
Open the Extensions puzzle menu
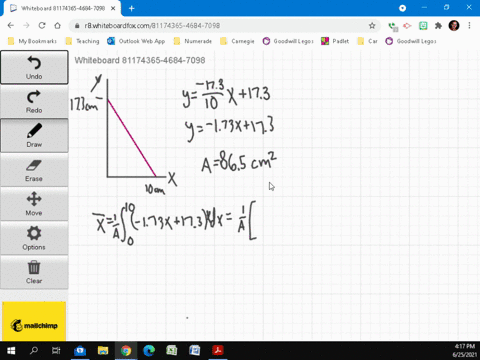[438, 26]
